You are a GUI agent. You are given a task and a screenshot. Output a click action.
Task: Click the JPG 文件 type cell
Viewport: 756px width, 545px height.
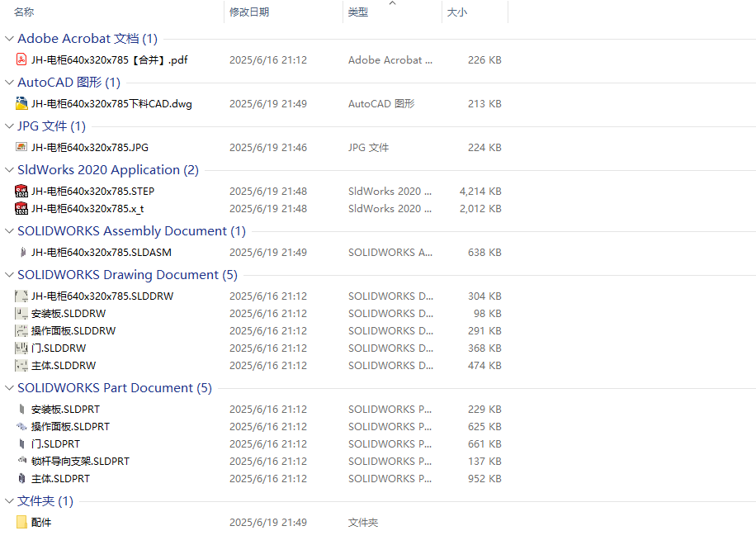pos(368,147)
